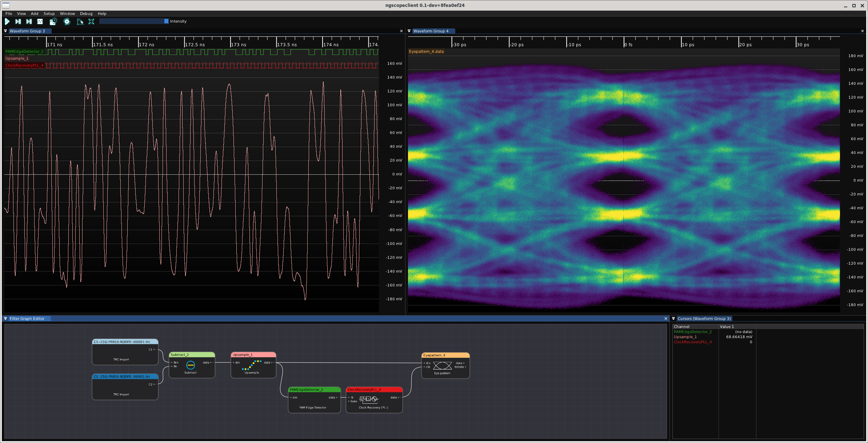The height and width of the screenshot is (443, 868).
Task: Click the stop trigger waveform icon
Action: point(40,21)
